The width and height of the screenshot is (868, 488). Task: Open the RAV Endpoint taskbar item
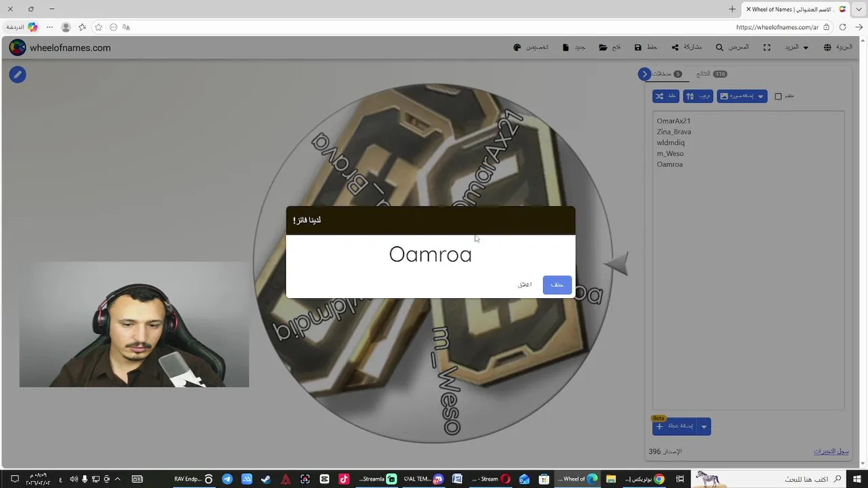[193, 479]
